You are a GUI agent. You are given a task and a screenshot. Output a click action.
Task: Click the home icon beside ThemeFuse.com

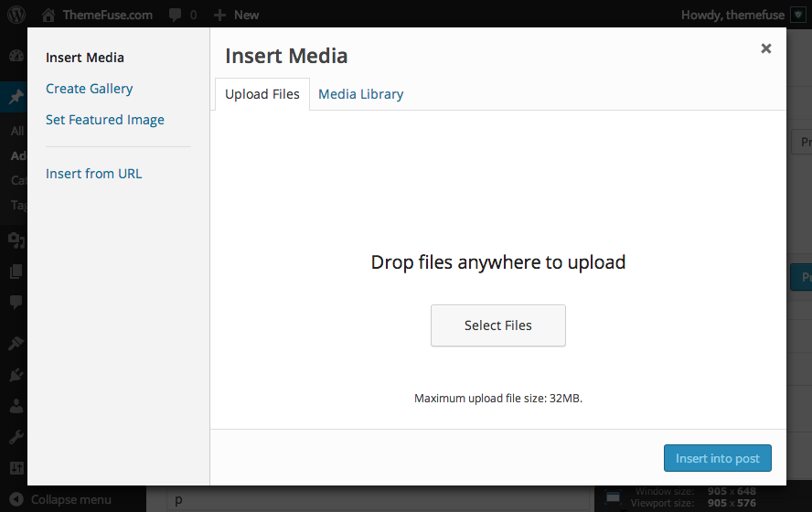pyautogui.click(x=48, y=15)
